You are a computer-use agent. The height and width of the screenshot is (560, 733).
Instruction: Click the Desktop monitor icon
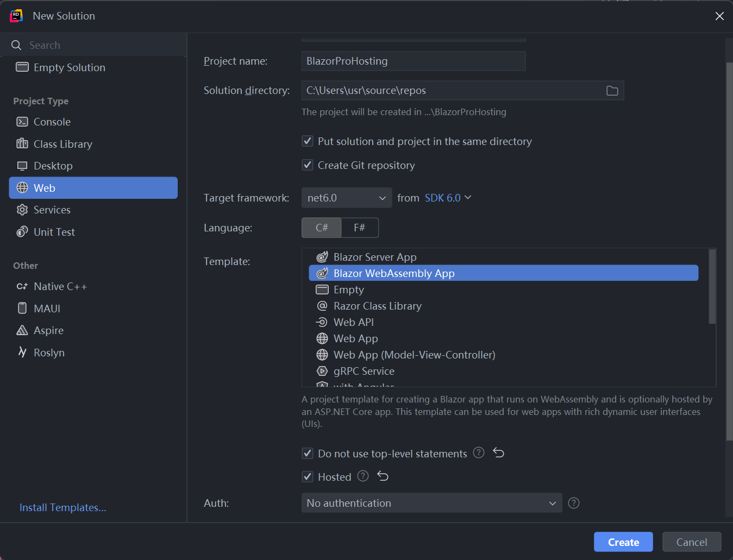(22, 166)
